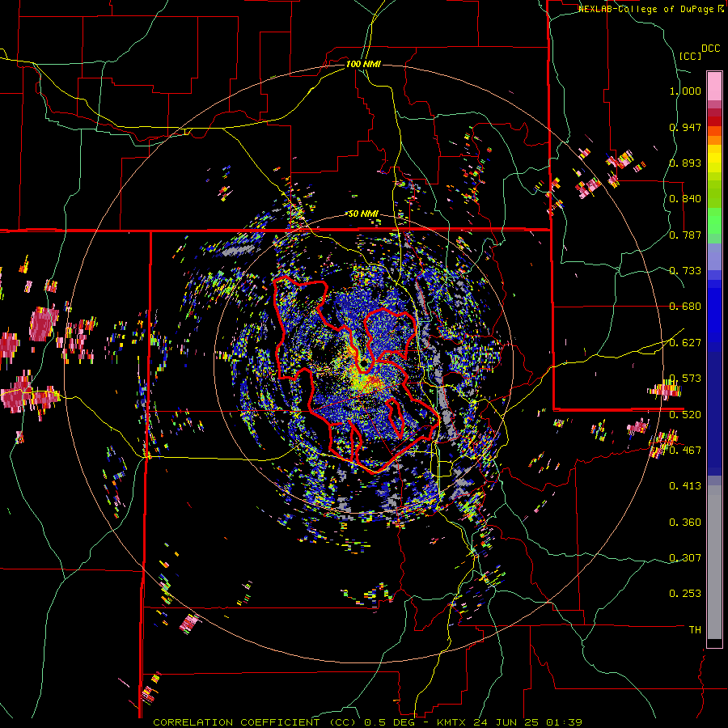The image size is (728, 728).
Task: Click the pink segment of color bar
Action: click(x=714, y=86)
